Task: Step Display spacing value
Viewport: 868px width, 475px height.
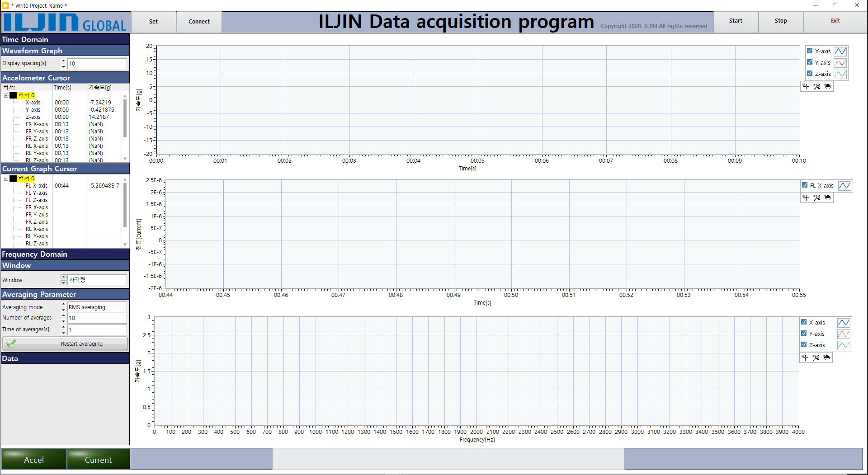Action: coord(63,63)
